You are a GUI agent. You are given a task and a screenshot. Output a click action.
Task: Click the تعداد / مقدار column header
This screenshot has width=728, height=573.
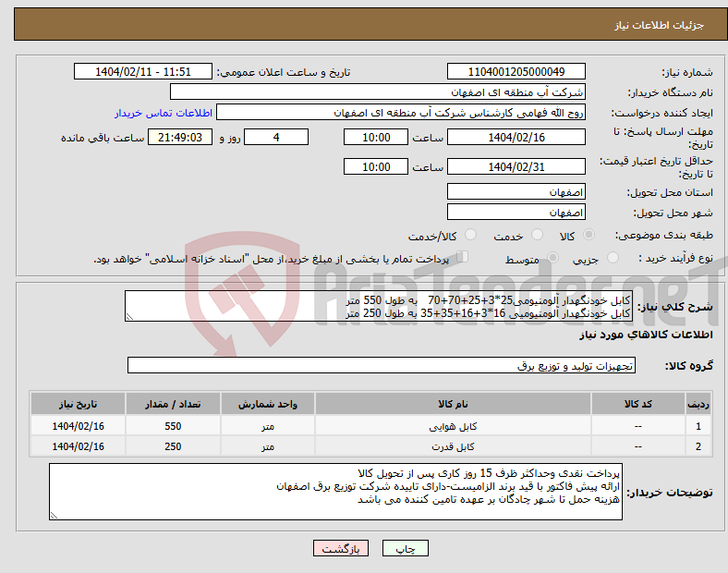point(173,404)
